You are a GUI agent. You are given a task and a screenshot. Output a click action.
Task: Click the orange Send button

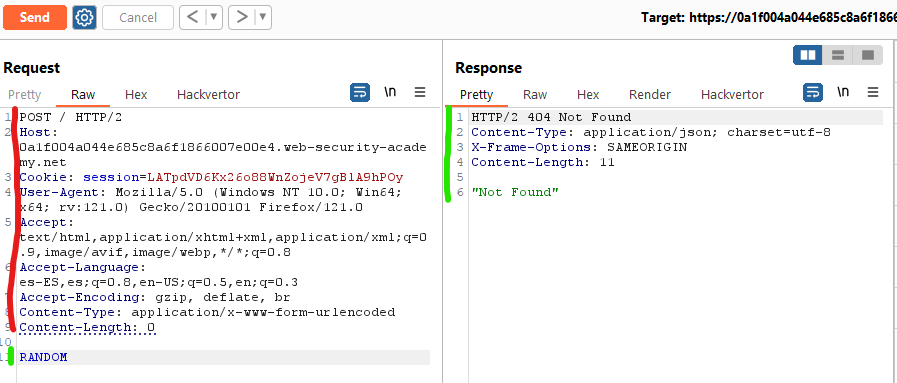34,18
